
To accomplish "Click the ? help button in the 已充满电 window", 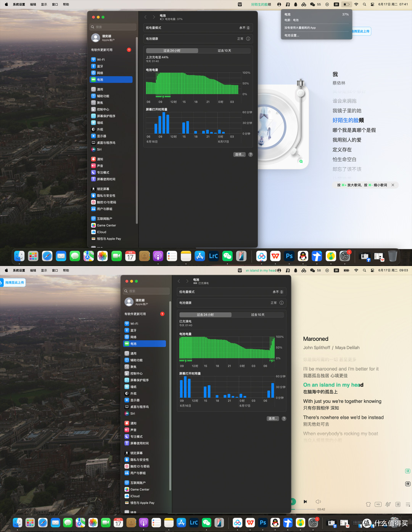I will (284, 418).
